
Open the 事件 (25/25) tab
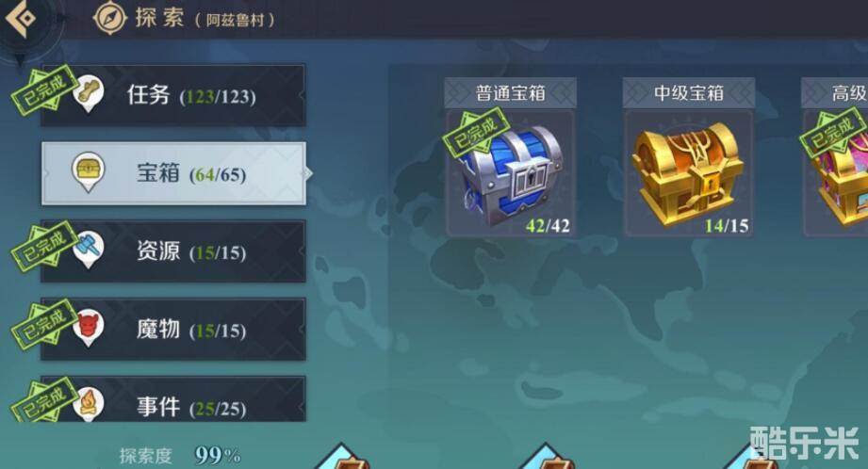pos(173,399)
